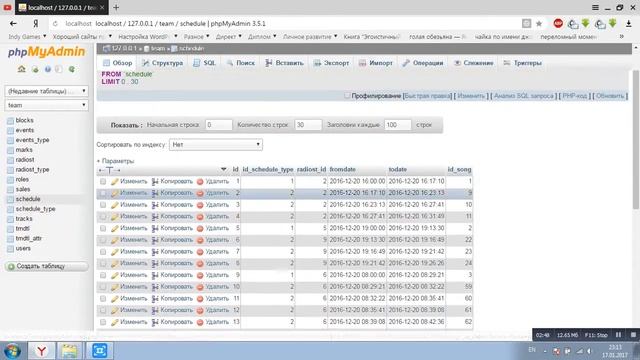The width and height of the screenshot is (640, 360).
Task: Bookmark page with the star icon
Action: (x=539, y=24)
